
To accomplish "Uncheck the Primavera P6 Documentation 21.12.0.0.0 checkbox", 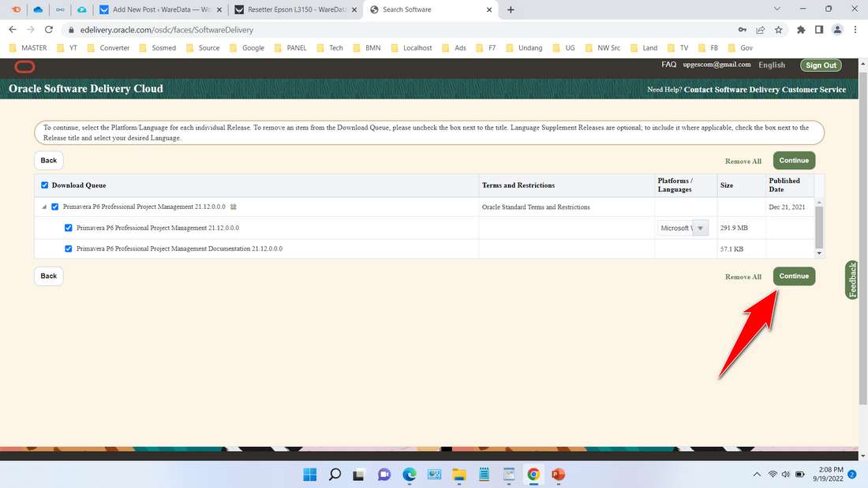I will click(68, 248).
